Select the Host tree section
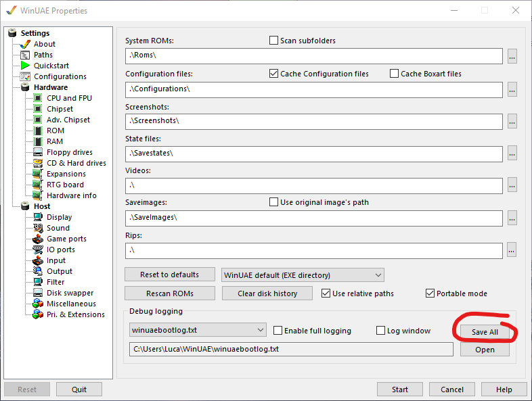The height and width of the screenshot is (401, 532). 42,206
